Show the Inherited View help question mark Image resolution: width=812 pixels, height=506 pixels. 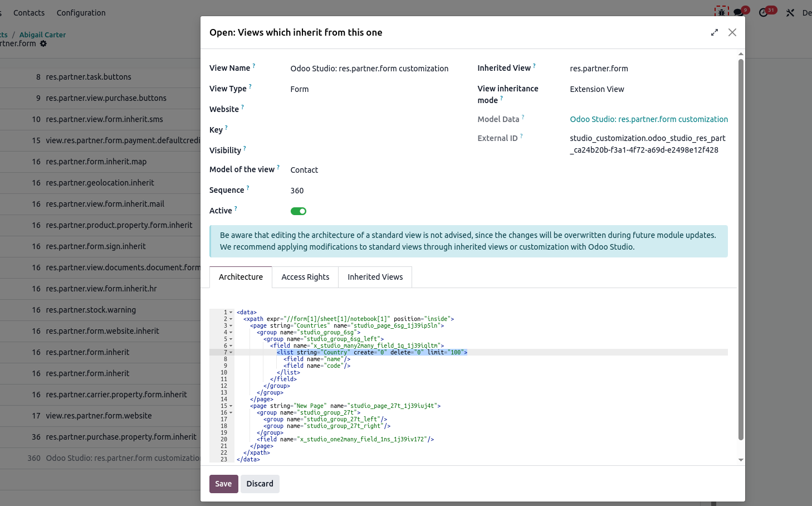pyautogui.click(x=534, y=66)
